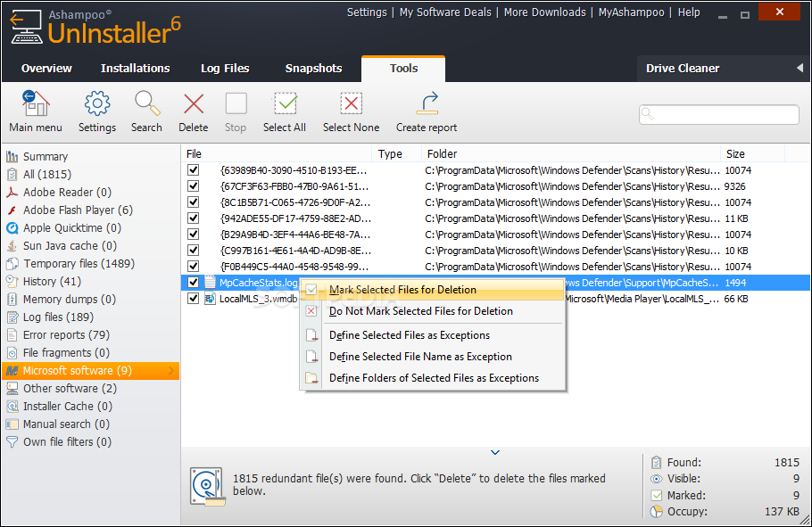The image size is (812, 527).
Task: Open the Summary category icon
Action: click(x=12, y=156)
